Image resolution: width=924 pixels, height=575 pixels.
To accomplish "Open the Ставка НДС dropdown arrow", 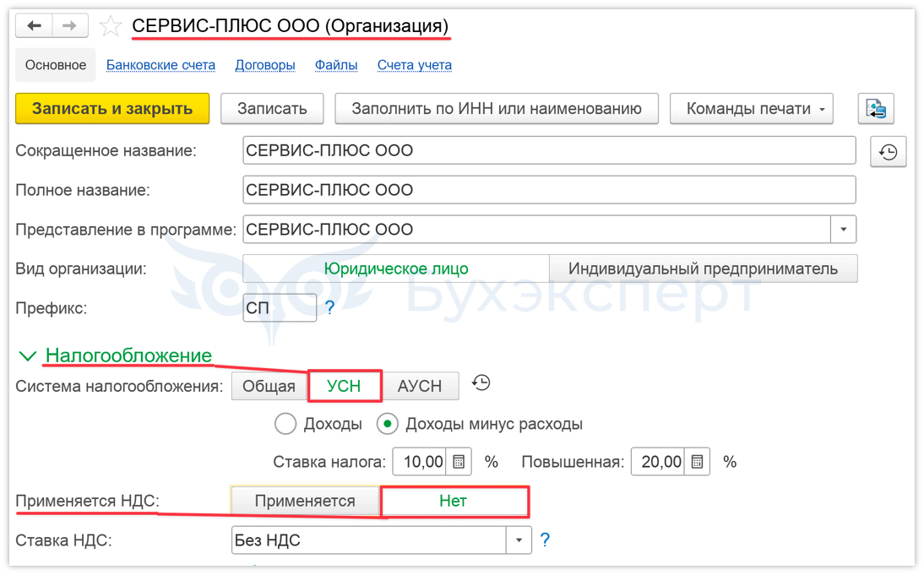I will pyautogui.click(x=519, y=540).
